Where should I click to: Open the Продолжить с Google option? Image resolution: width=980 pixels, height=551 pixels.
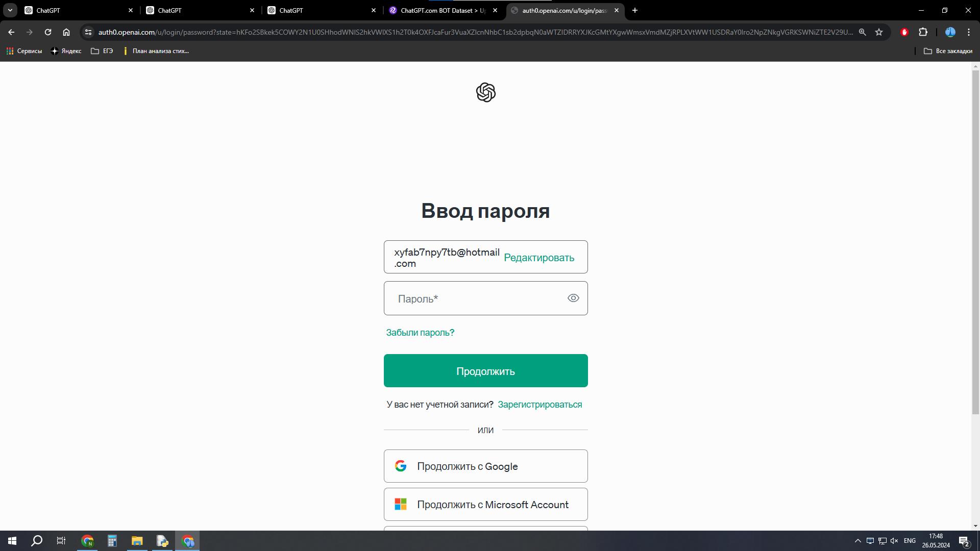click(486, 466)
